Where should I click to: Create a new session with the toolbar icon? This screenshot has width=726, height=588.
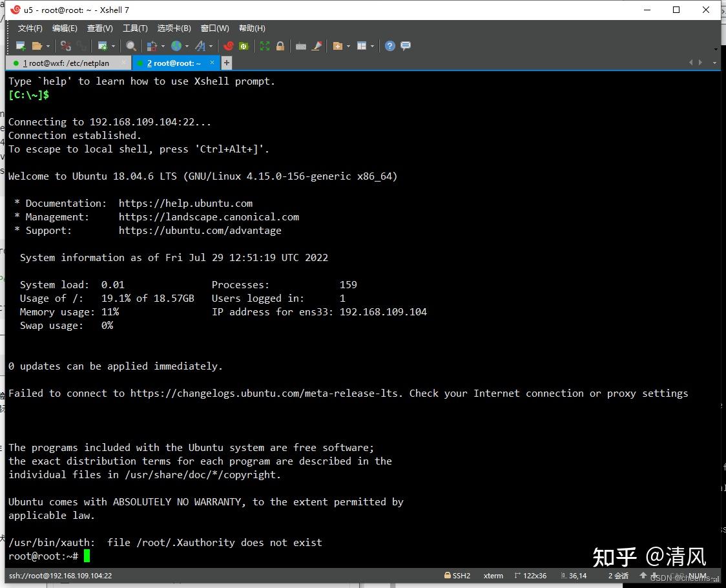tap(21, 46)
